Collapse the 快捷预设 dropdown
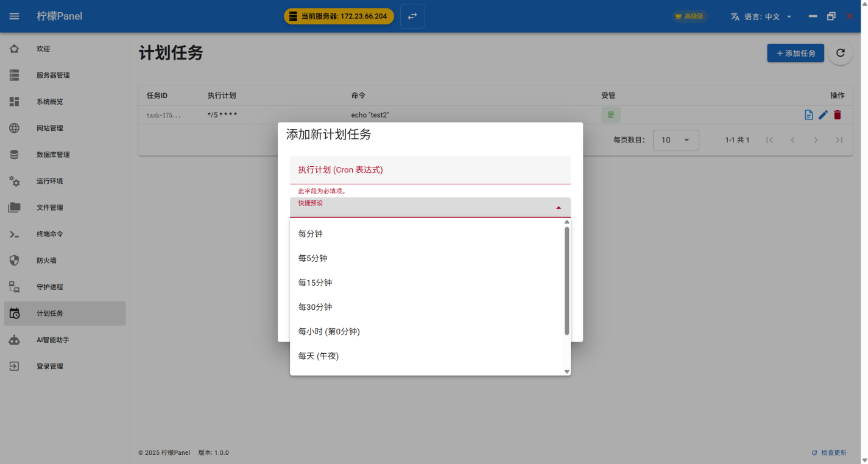The height and width of the screenshot is (464, 868). [558, 208]
